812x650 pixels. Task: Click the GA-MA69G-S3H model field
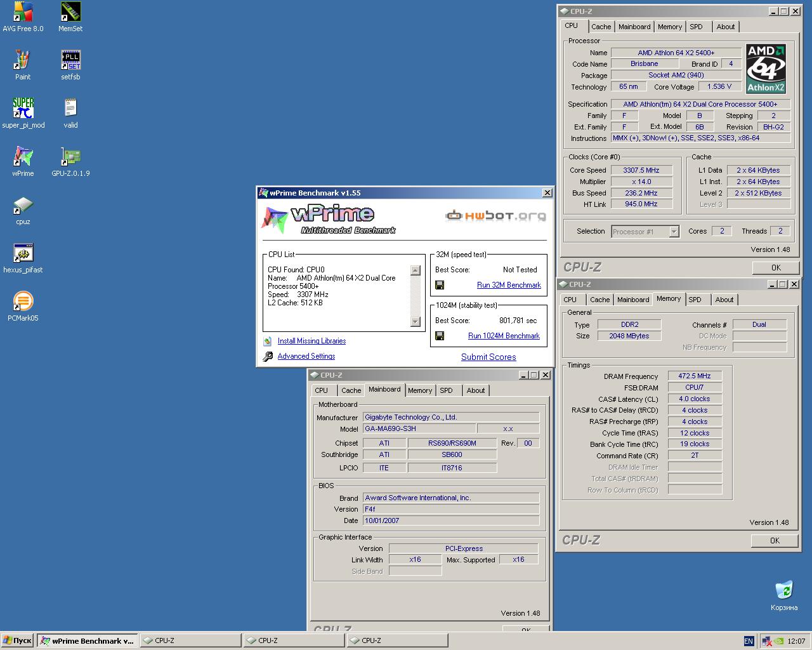419,428
